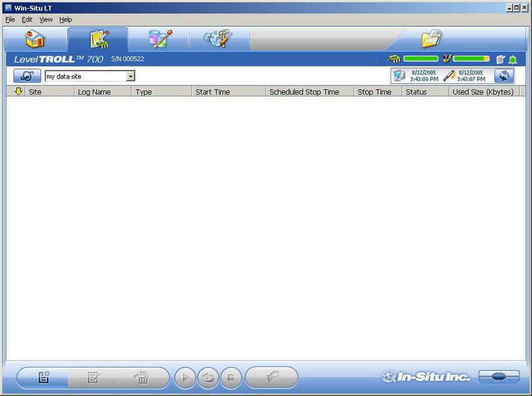
Task: Open the Edit menu
Action: click(x=27, y=19)
